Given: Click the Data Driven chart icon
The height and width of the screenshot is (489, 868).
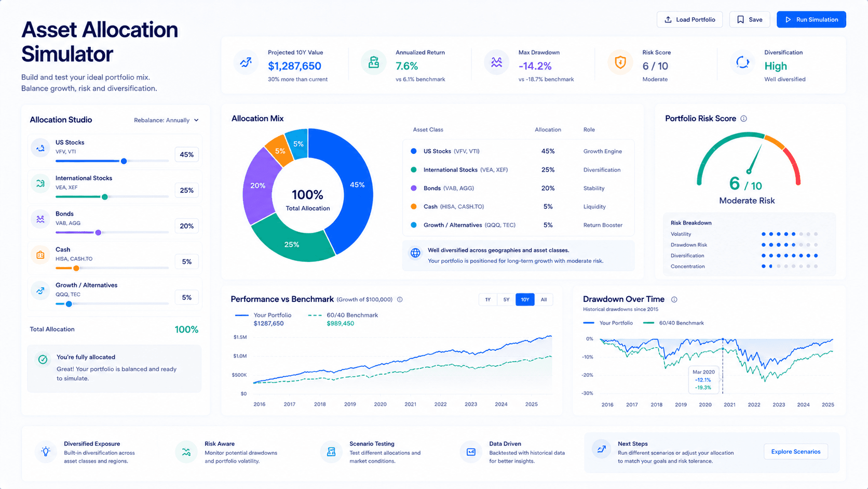Looking at the screenshot, I should tap(471, 452).
